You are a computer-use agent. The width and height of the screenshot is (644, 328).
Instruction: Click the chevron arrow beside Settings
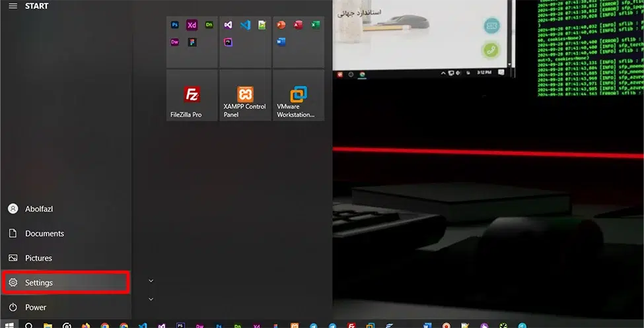click(x=151, y=281)
